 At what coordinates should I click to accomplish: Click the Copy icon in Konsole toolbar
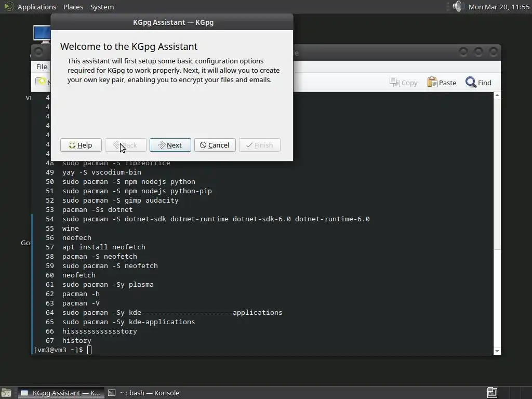[x=394, y=83]
